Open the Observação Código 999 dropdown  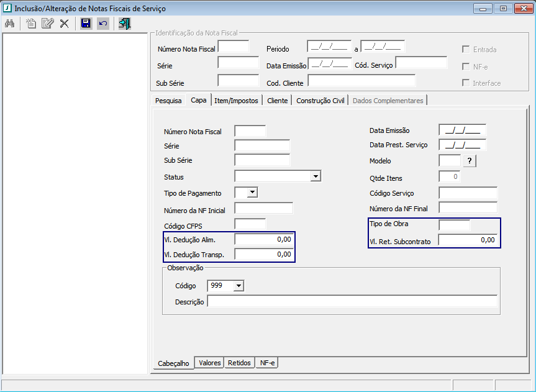238,286
